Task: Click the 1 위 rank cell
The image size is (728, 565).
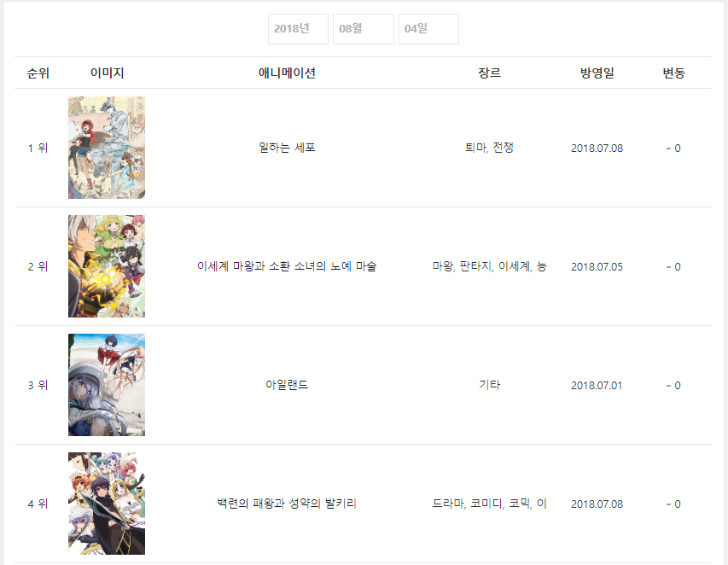Action: [x=38, y=149]
